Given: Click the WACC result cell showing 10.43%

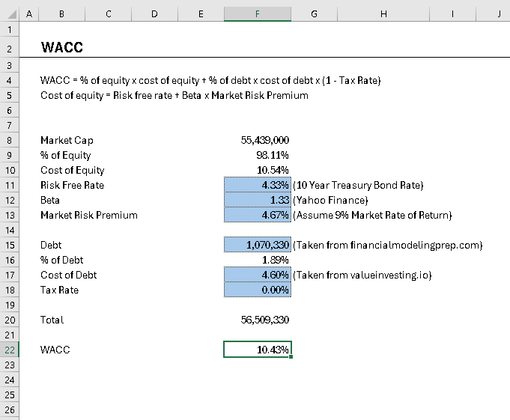Looking at the screenshot, I should pyautogui.click(x=258, y=350).
